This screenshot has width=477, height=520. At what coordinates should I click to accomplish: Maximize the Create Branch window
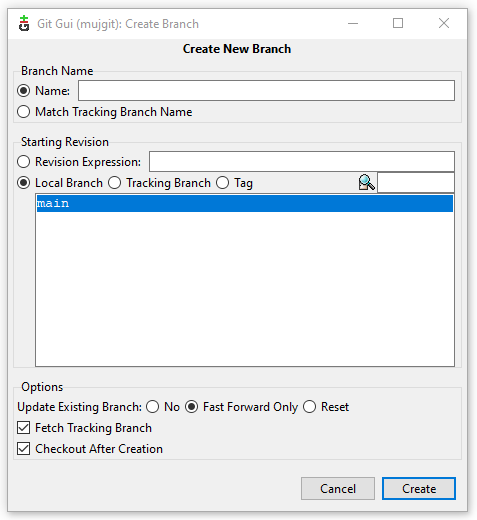pyautogui.click(x=398, y=23)
